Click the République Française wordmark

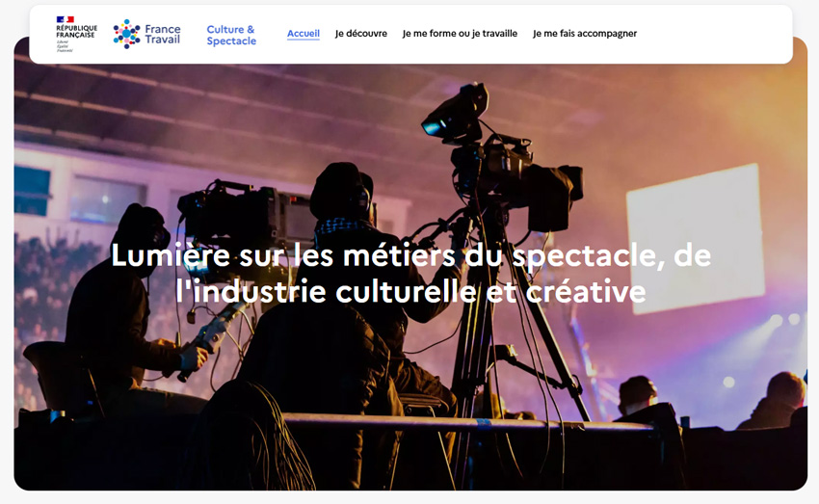point(76,32)
